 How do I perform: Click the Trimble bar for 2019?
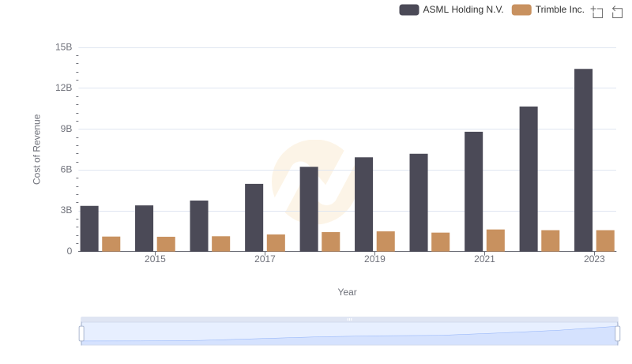(x=386, y=242)
